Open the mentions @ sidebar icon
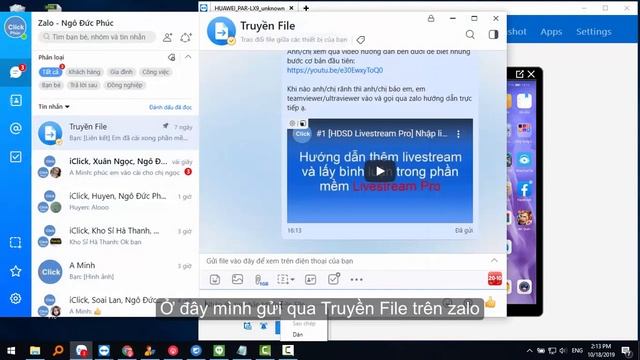 point(16,129)
